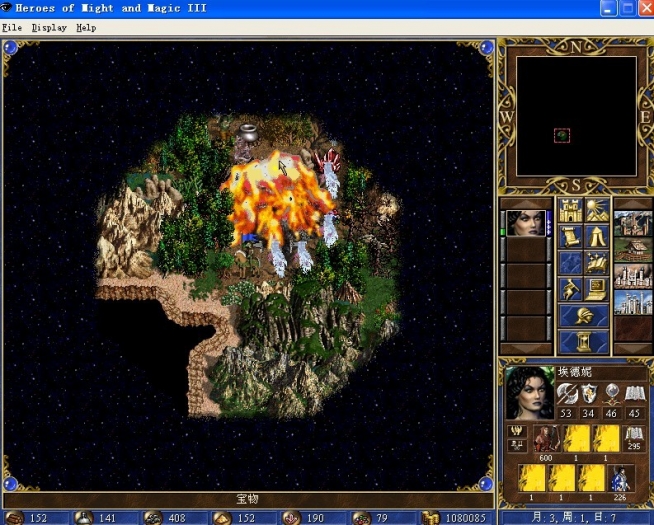Click the cauldron object on the map
The width and height of the screenshot is (654, 525).
(248, 133)
